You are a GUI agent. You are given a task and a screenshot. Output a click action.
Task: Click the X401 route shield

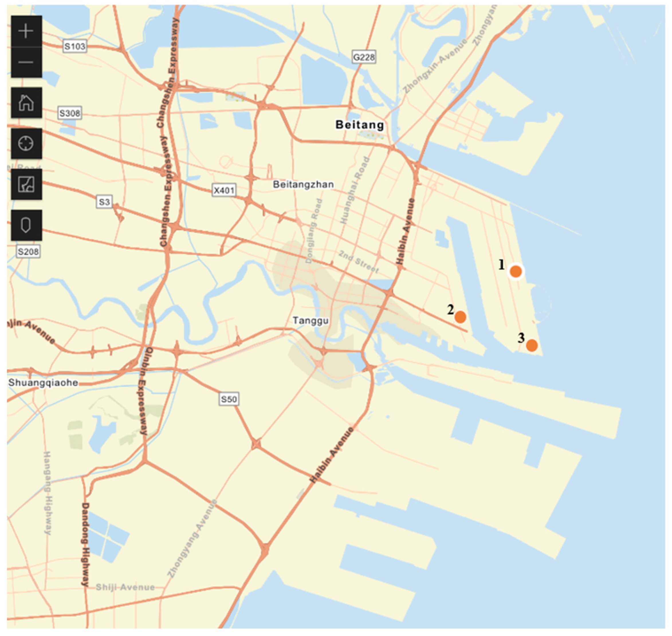(224, 191)
